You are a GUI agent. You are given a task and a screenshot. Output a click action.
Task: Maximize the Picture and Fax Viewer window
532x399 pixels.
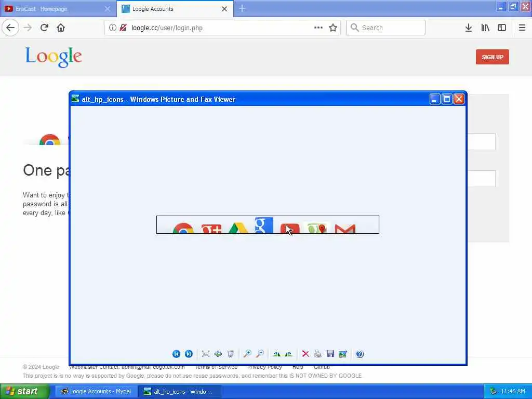447,99
